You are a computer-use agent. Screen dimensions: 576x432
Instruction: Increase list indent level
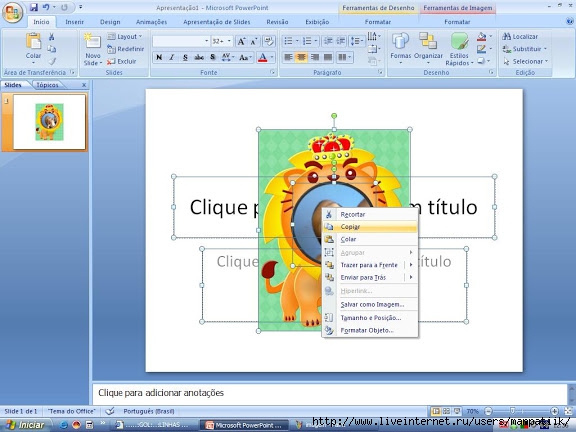(341, 41)
